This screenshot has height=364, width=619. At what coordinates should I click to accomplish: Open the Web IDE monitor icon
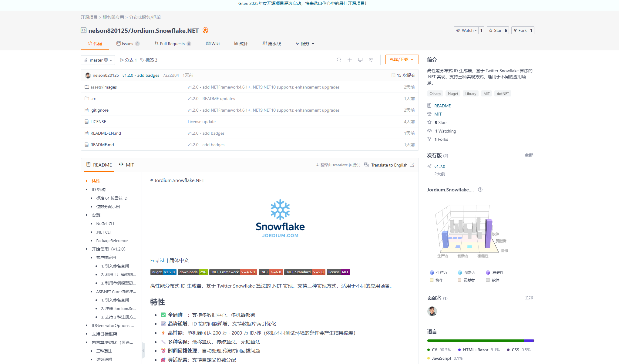[360, 60]
